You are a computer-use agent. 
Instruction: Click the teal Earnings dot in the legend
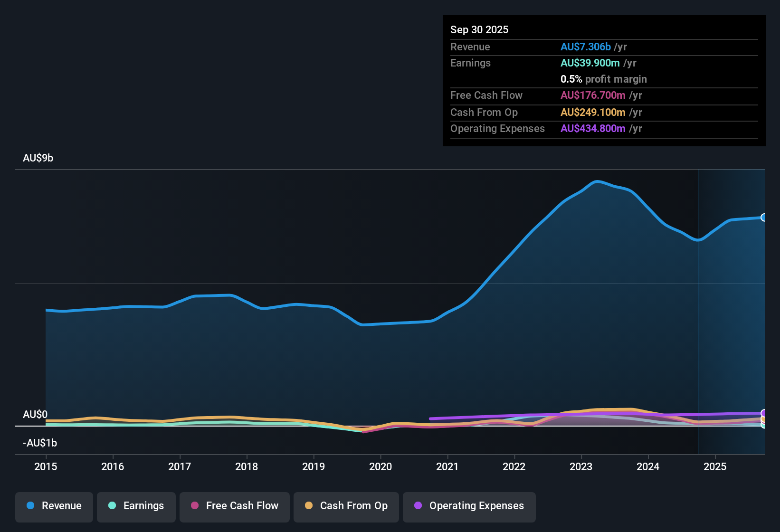click(x=112, y=506)
